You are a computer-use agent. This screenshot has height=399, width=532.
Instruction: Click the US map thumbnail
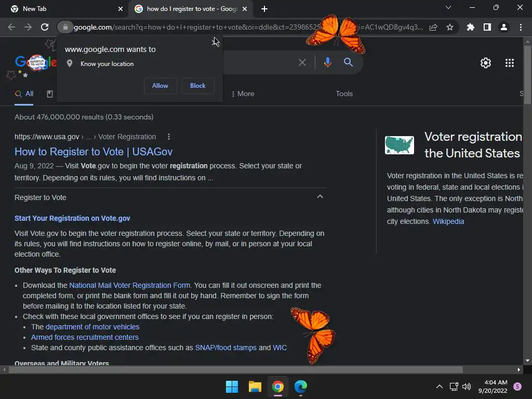400,145
